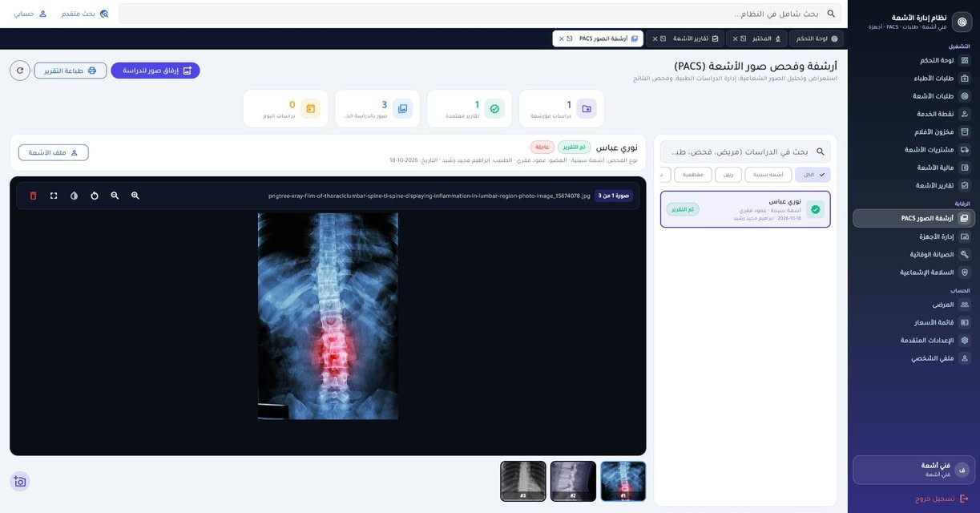The height and width of the screenshot is (513, 980).
Task: Click the today's studies (دراسات اليوم) calendar icon
Action: point(311,108)
